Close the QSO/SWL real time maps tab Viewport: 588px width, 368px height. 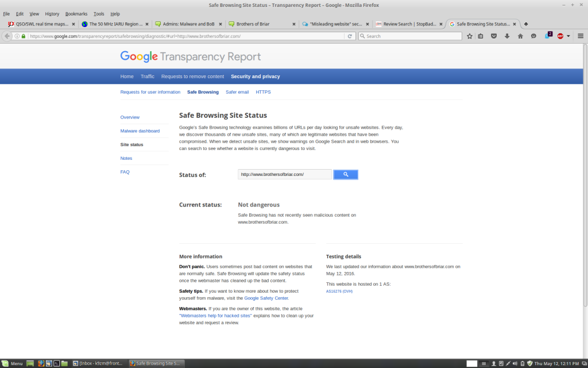(x=73, y=24)
